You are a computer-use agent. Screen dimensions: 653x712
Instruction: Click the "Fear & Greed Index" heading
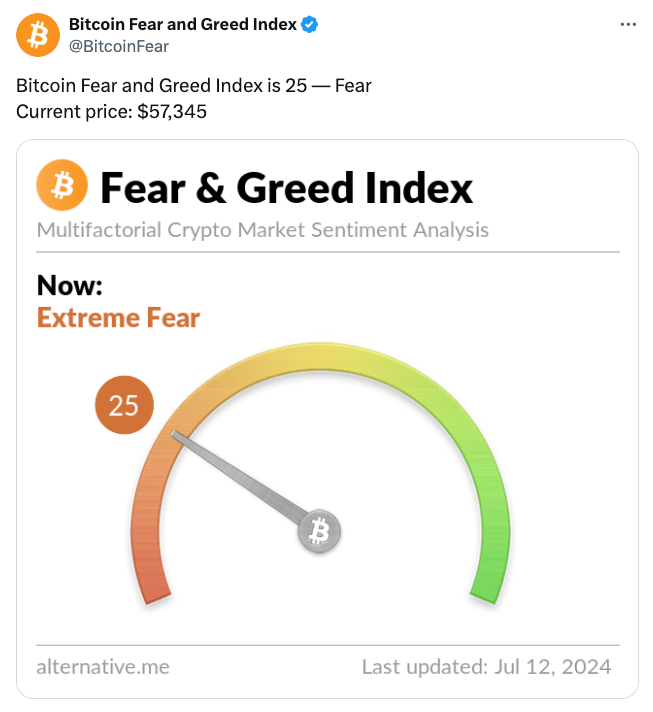(x=286, y=187)
